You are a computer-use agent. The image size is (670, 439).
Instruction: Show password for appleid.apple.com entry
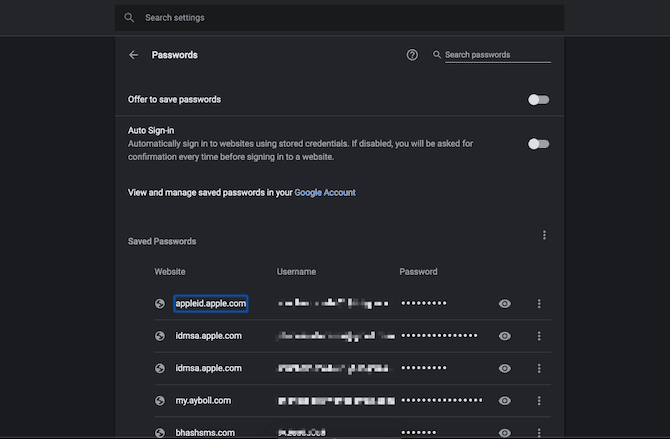click(505, 304)
